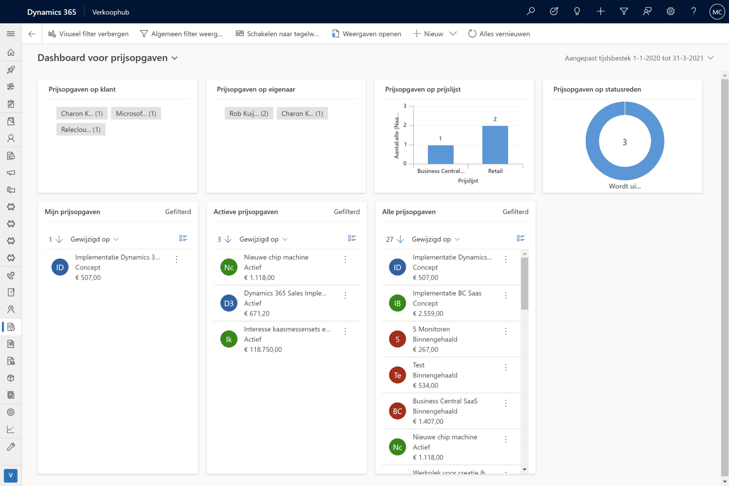Reverse sort order arrow in Actieve prijsopgaven

228,239
